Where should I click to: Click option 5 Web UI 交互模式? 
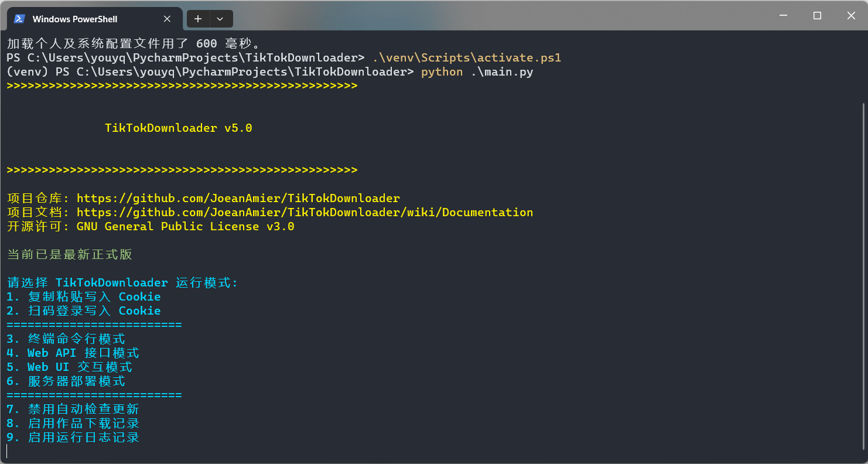(70, 367)
